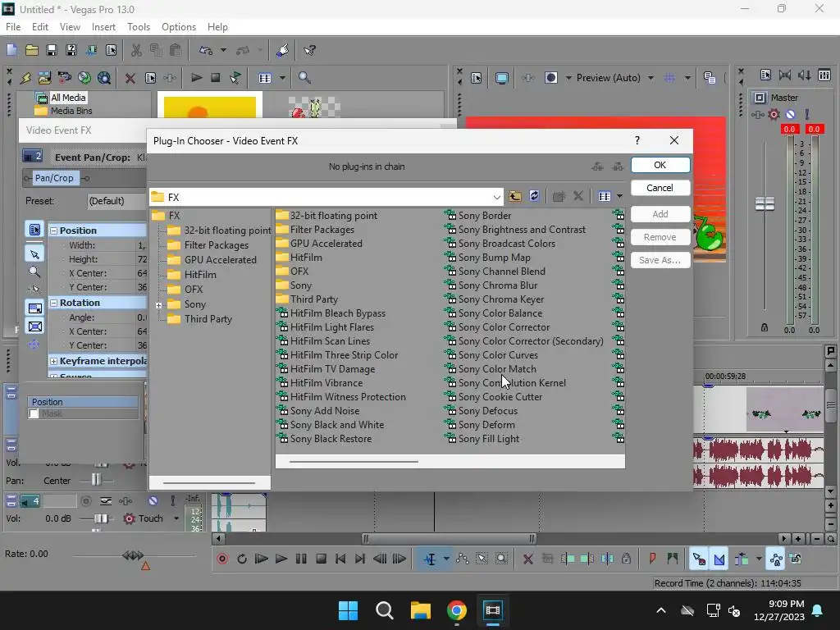Click OK in Plug-In Chooser
The height and width of the screenshot is (630, 840).
point(660,165)
